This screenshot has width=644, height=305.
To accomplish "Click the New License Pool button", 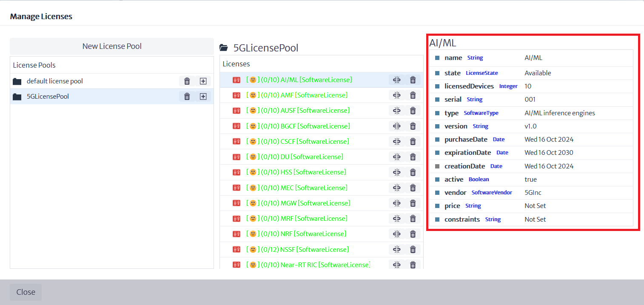I will (x=112, y=46).
